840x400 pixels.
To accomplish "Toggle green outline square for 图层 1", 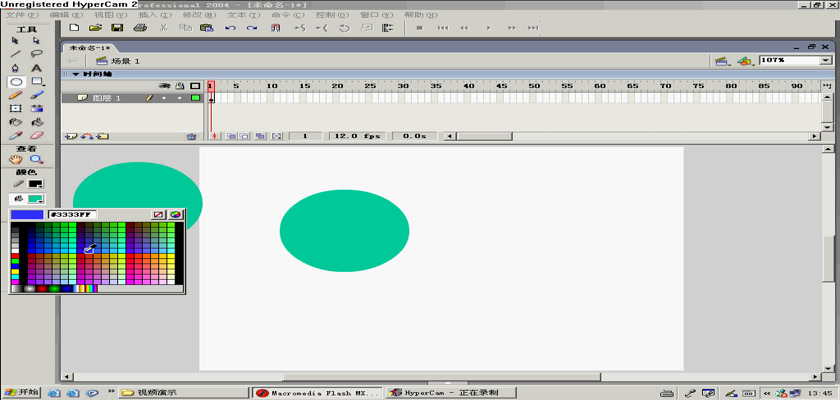I will point(195,98).
